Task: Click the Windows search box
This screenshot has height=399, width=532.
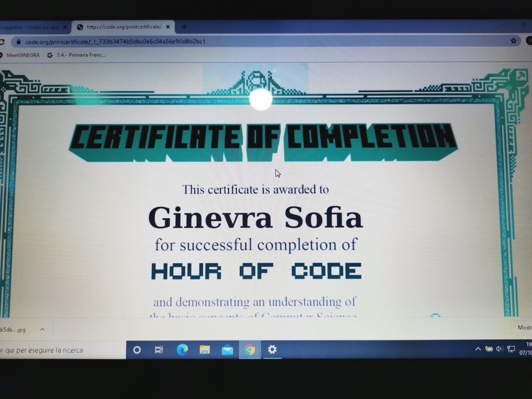Action: [x=63, y=350]
